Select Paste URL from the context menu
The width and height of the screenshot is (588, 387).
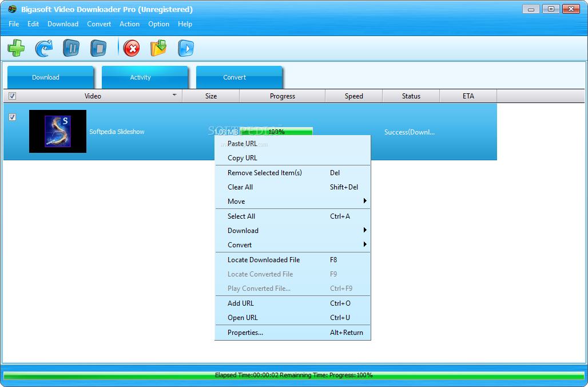(241, 143)
